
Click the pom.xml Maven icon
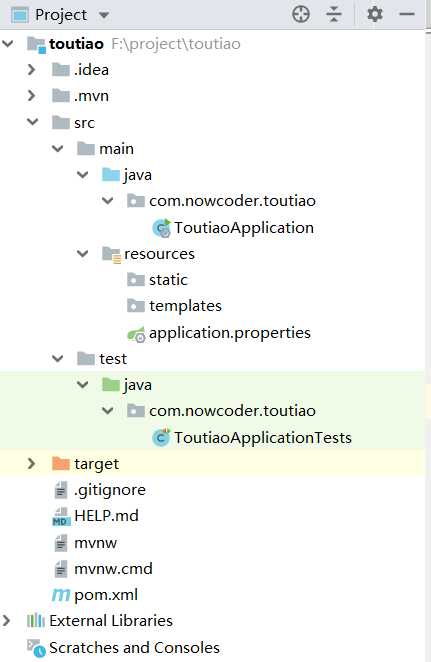[x=61, y=595]
